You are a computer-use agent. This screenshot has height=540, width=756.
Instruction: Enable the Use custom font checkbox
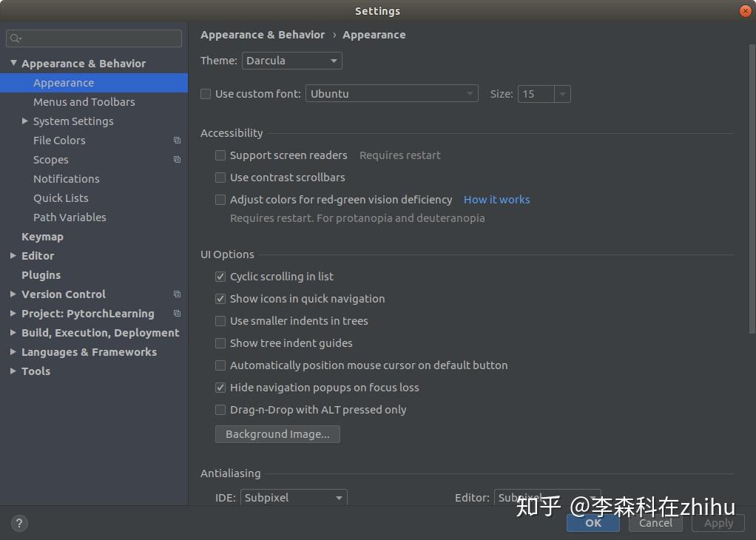pyautogui.click(x=206, y=94)
